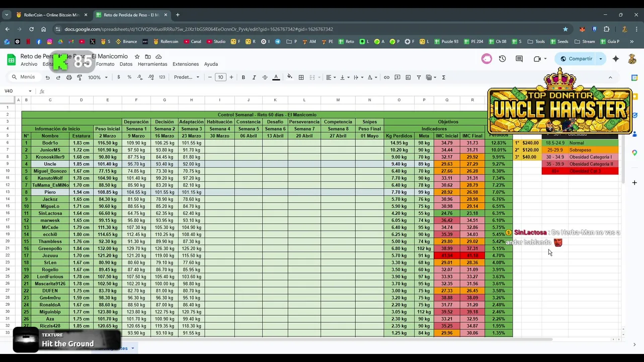
Task: Insert a comment from the toolbar
Action: coord(397,77)
